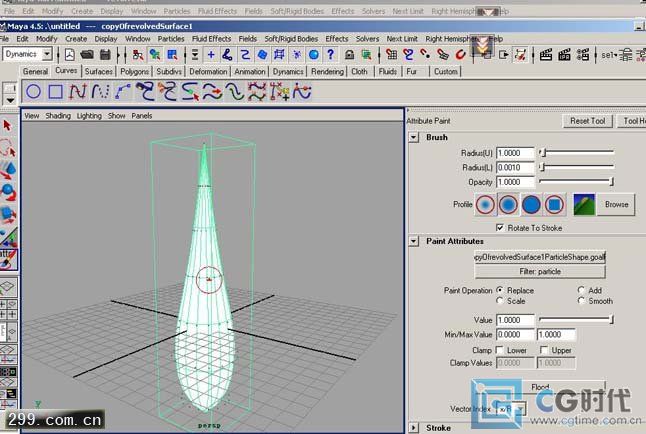The width and height of the screenshot is (646, 434).
Task: Toggle Rotate To Stroke checkbox
Action: [500, 228]
